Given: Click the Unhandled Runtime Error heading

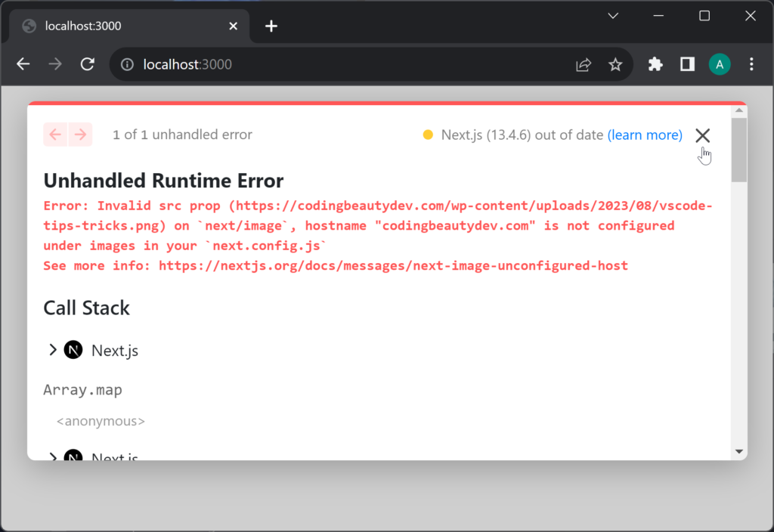Looking at the screenshot, I should click(x=163, y=181).
